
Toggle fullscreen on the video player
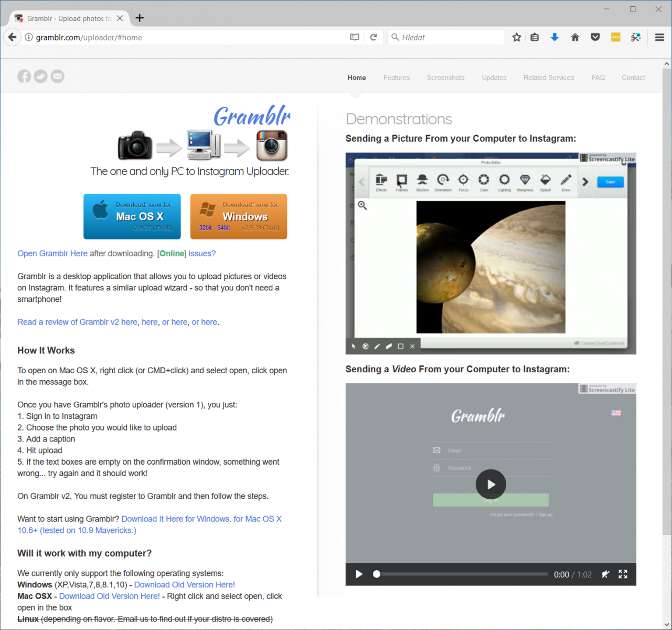(623, 574)
